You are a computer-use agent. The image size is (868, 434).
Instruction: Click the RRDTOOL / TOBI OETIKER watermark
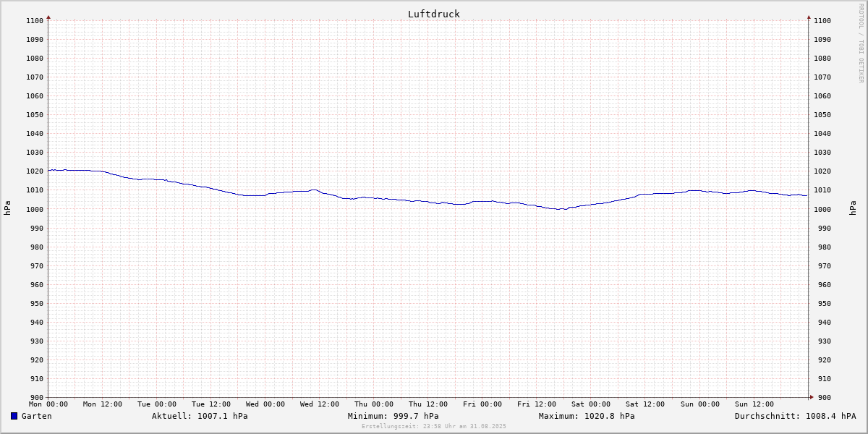pyautogui.click(x=861, y=43)
